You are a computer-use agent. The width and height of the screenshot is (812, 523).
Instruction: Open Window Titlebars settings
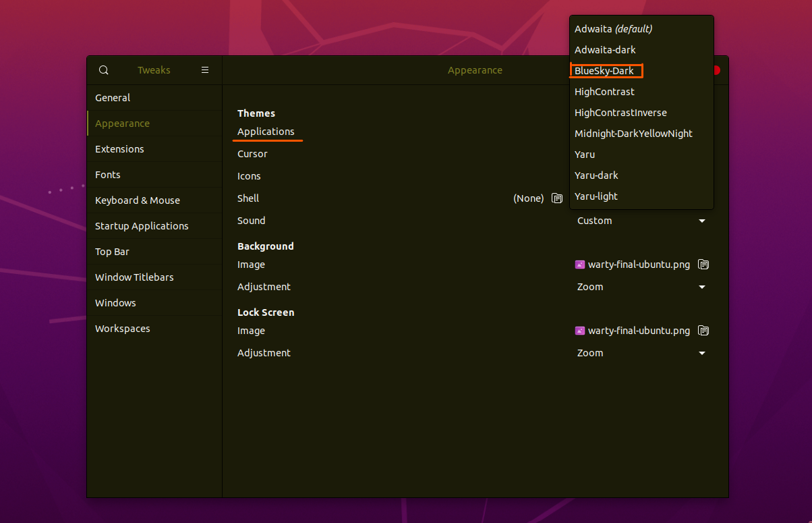(x=154, y=277)
